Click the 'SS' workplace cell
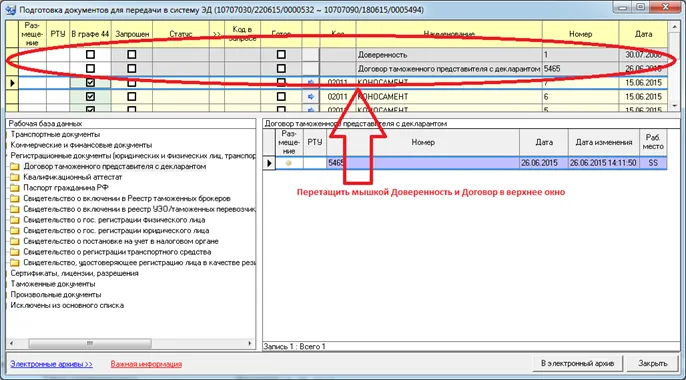This screenshot has height=380, width=686. (x=653, y=163)
